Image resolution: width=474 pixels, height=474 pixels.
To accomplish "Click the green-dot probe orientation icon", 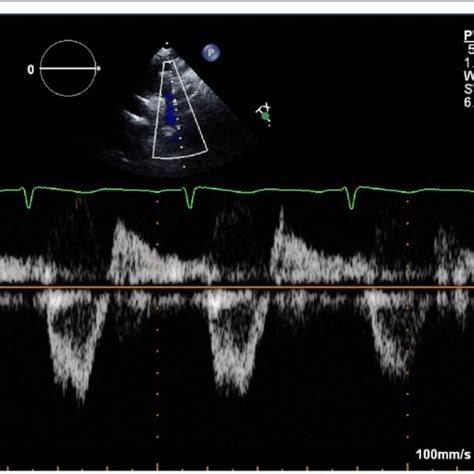I will (x=264, y=114).
